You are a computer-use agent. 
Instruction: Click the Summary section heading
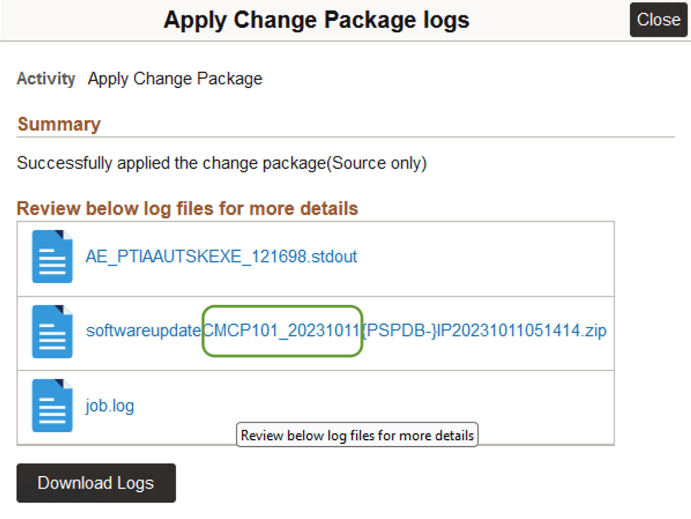[x=59, y=124]
